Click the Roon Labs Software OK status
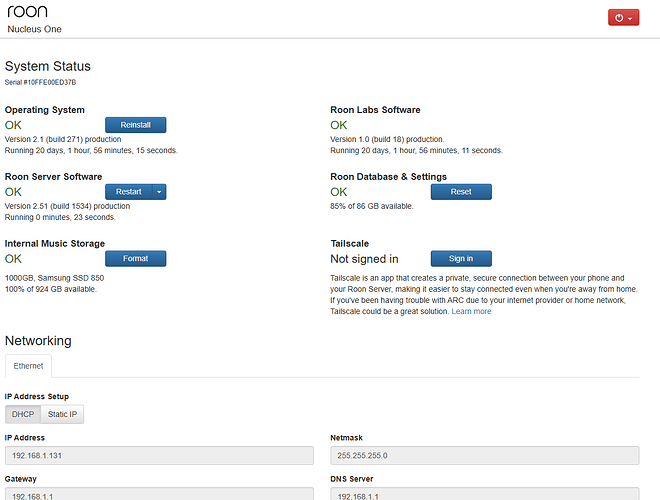Image resolution: width=660 pixels, height=500 pixels. pos(339,125)
